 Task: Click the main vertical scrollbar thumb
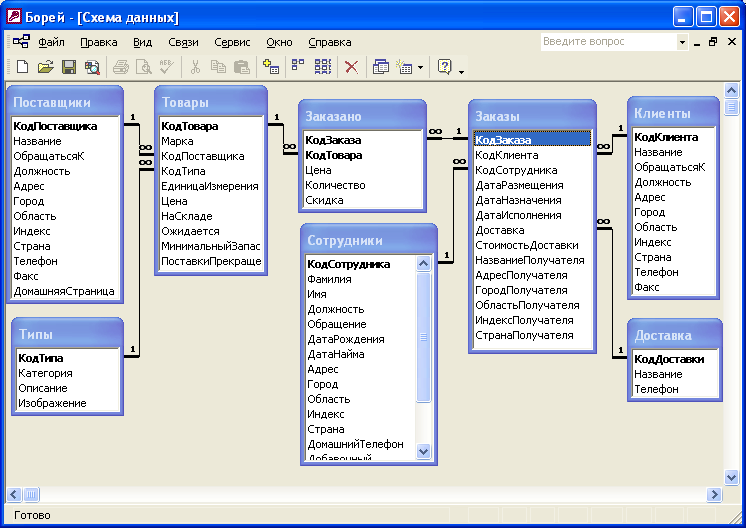click(731, 107)
